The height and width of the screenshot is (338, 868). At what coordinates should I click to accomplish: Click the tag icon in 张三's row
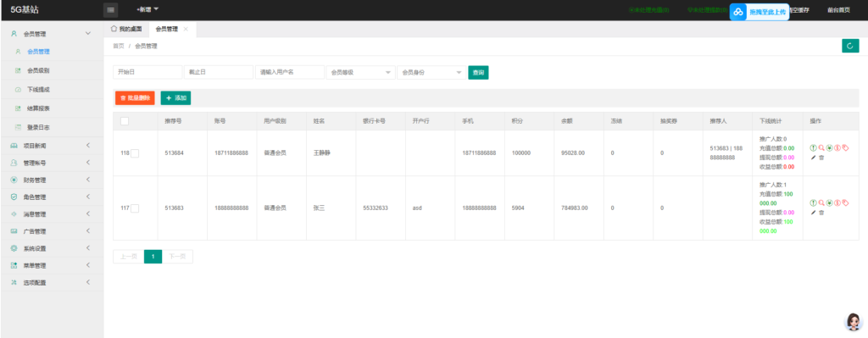[x=846, y=203]
